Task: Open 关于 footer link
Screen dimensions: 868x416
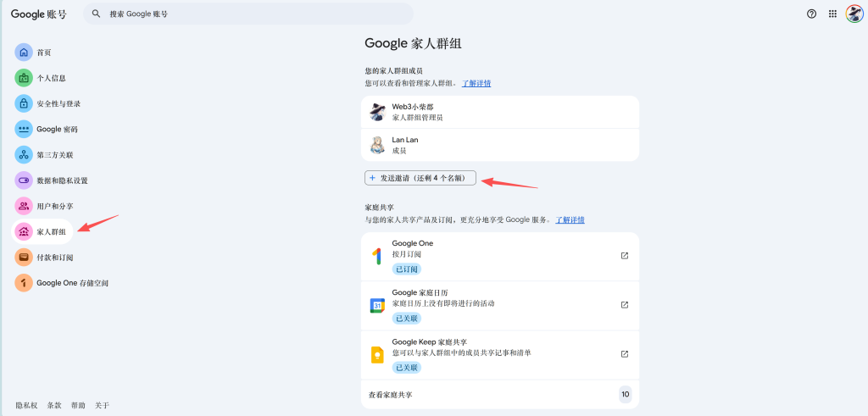Action: 102,406
